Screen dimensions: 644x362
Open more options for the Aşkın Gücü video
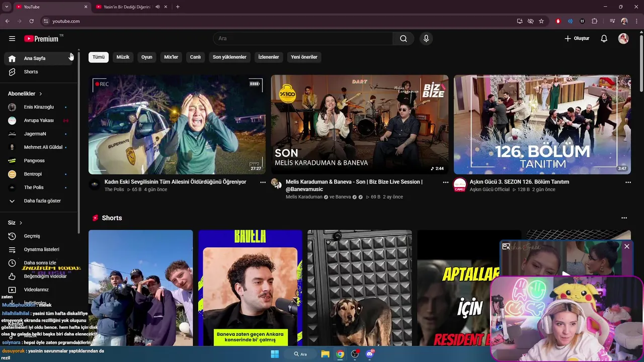628,183
